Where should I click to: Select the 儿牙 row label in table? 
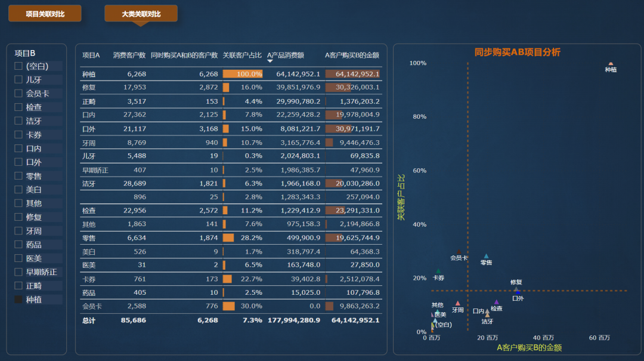pos(89,156)
